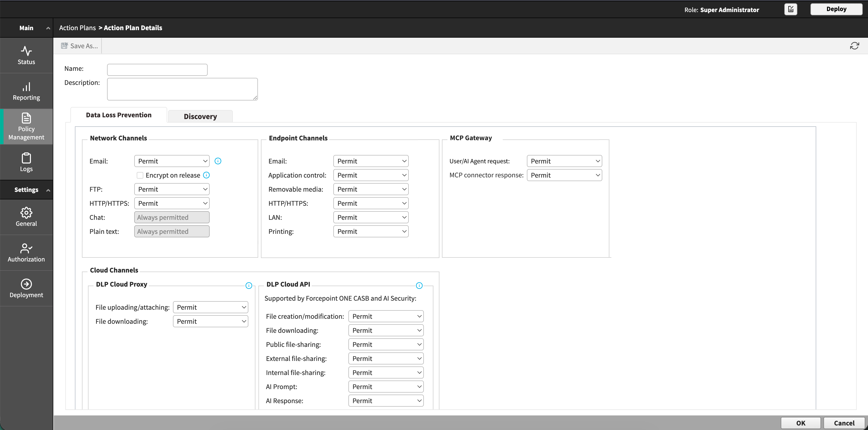The height and width of the screenshot is (430, 868).
Task: Open Policy Management section
Action: (x=26, y=127)
